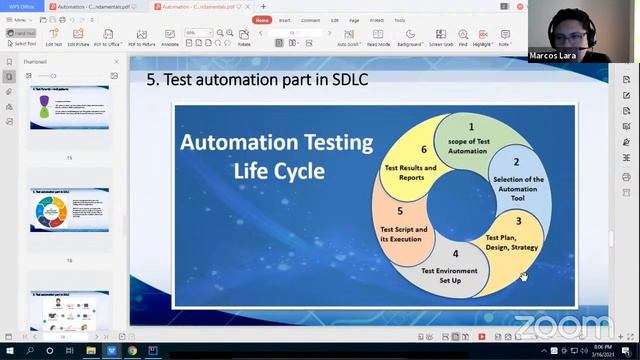Click the page number field in toolbar
Screen dimensions: 640x360
tap(295, 33)
